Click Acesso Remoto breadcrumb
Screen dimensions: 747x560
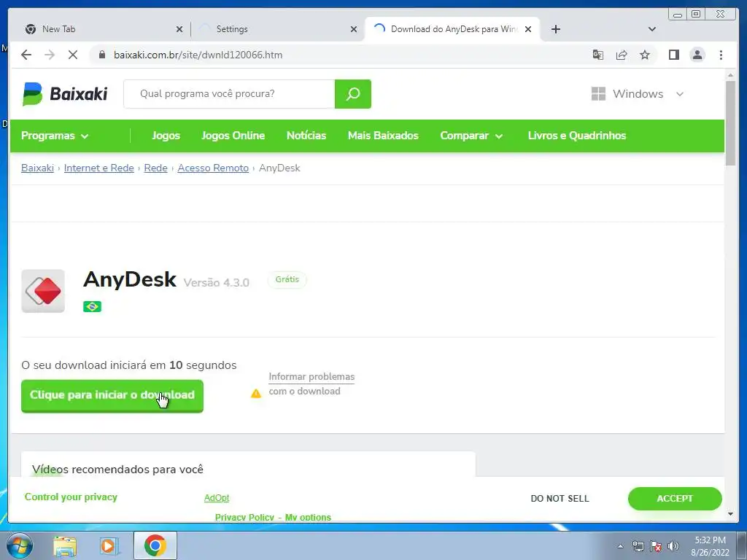(x=213, y=168)
